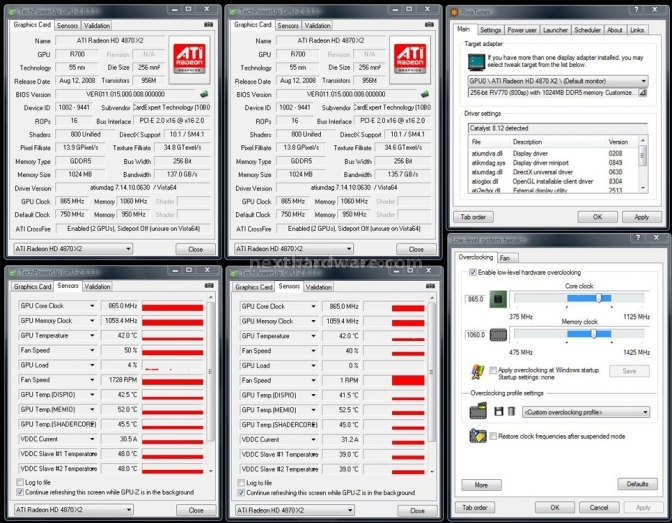Open Sensors tab in GPU-Z window showing 137.0 GB/s
The width and height of the screenshot is (672, 523).
coord(67,25)
